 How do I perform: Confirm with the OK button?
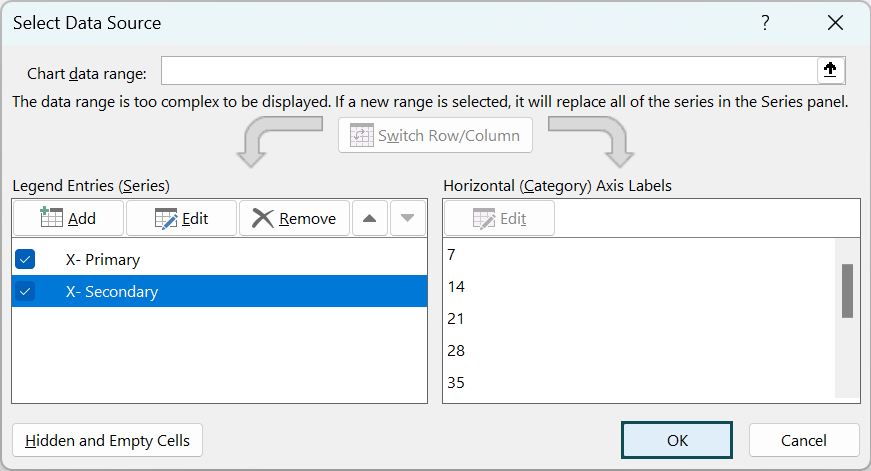coord(677,440)
